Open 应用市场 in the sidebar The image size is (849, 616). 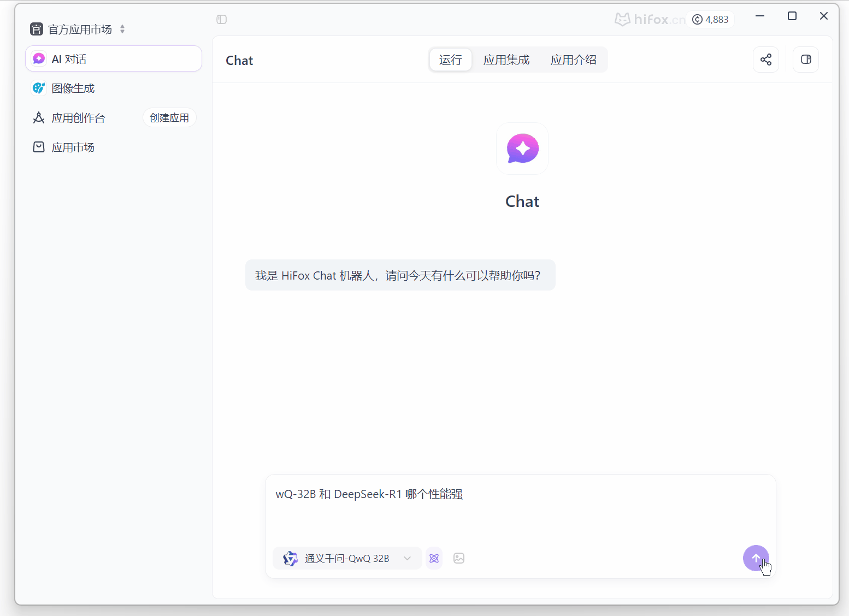114,147
